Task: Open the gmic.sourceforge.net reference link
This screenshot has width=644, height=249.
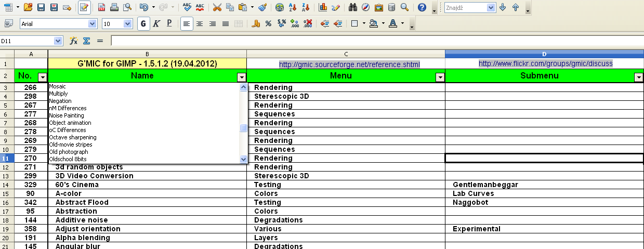Action: (x=349, y=65)
